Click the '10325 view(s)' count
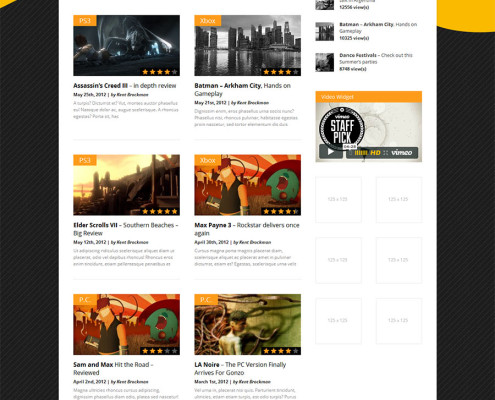Screen dimensions: 495x400 pos(354,38)
